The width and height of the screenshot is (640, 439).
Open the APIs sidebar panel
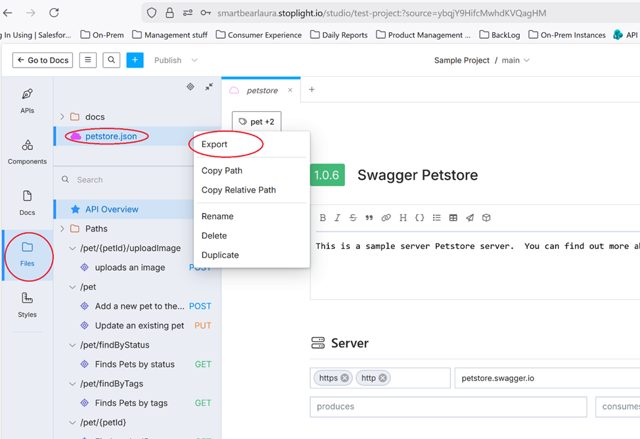pos(27,100)
